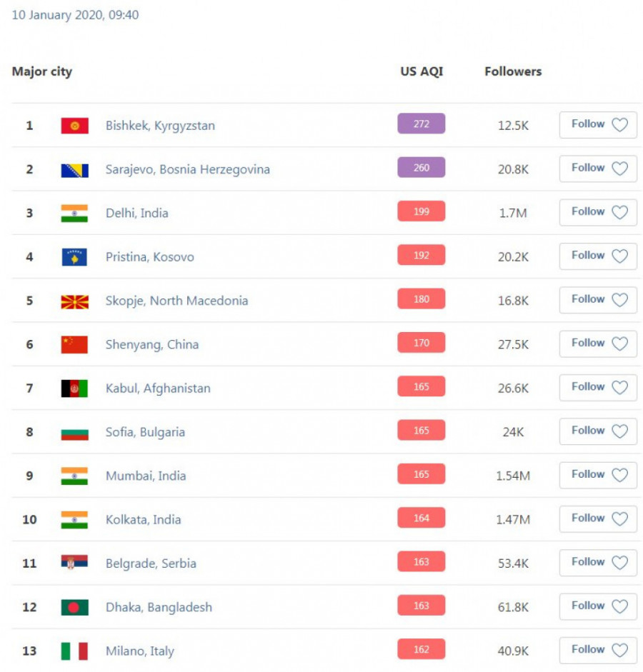This screenshot has width=643, height=672.
Task: Open the Mumbai, India city link
Action: 146,476
